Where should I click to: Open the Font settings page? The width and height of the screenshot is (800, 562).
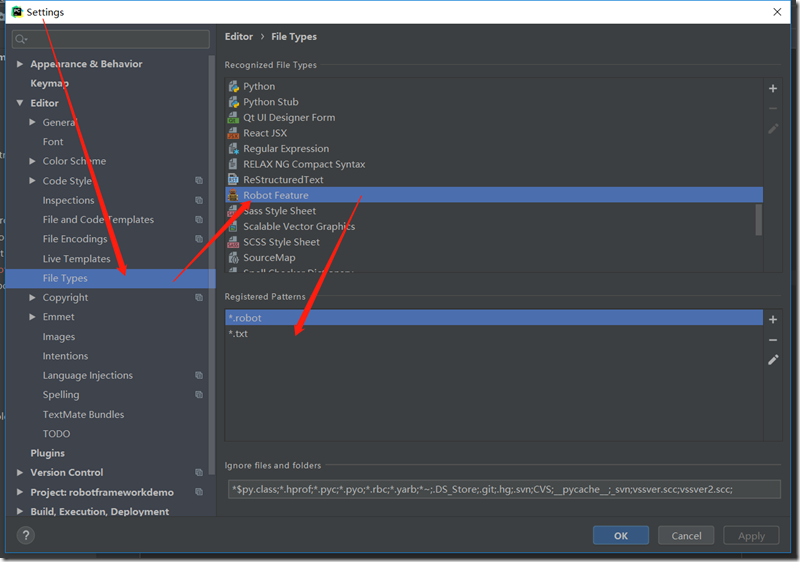point(53,142)
